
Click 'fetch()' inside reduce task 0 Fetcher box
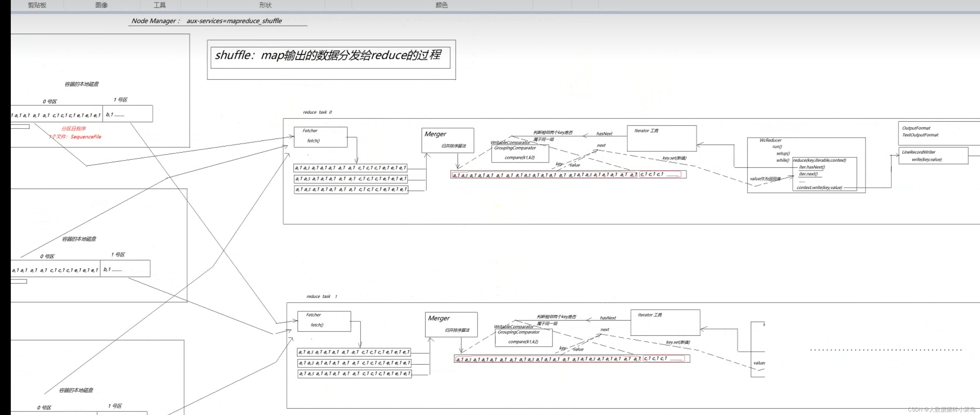(313, 141)
